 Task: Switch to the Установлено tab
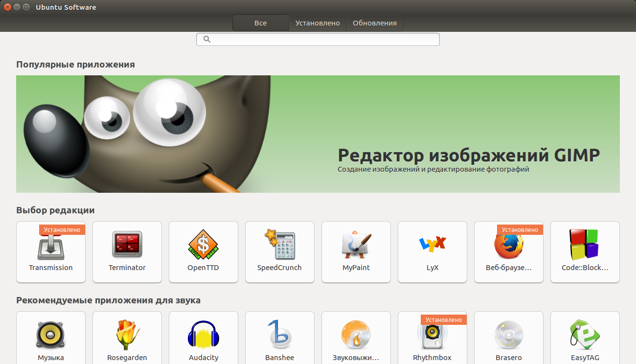318,23
